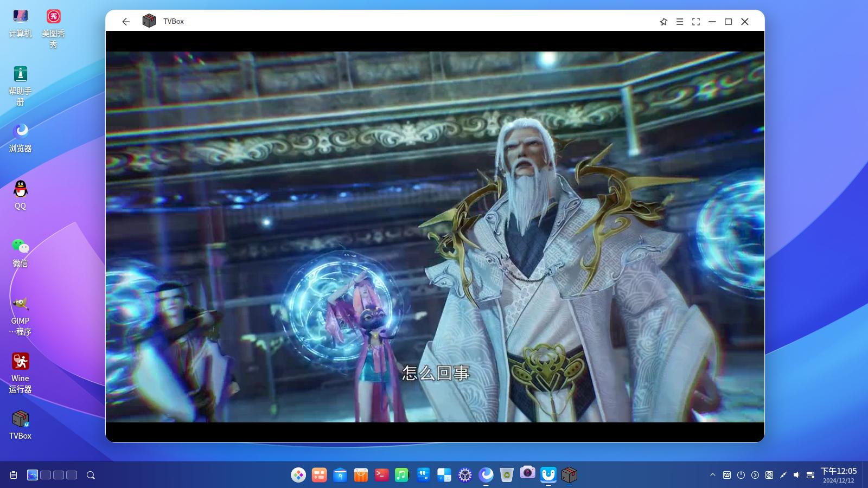Pin the TVBox window on top

tap(663, 22)
